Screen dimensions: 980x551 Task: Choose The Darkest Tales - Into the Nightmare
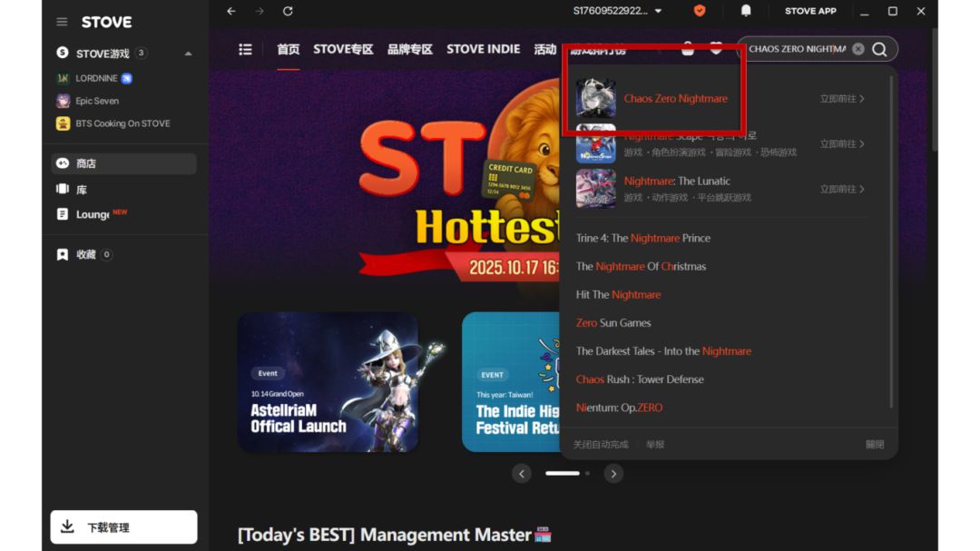(663, 351)
